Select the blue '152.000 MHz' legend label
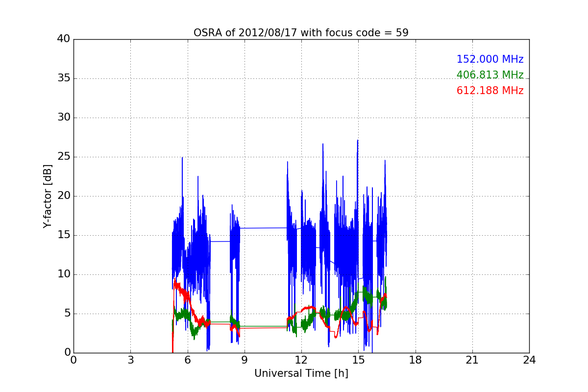Screen dimensions: 588x392 [490, 59]
